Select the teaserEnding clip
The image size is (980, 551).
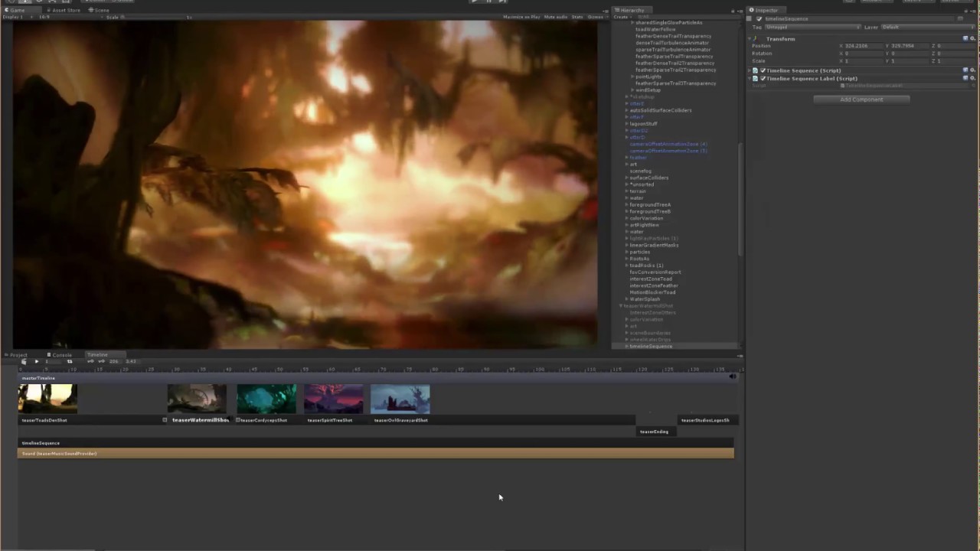pyautogui.click(x=655, y=432)
